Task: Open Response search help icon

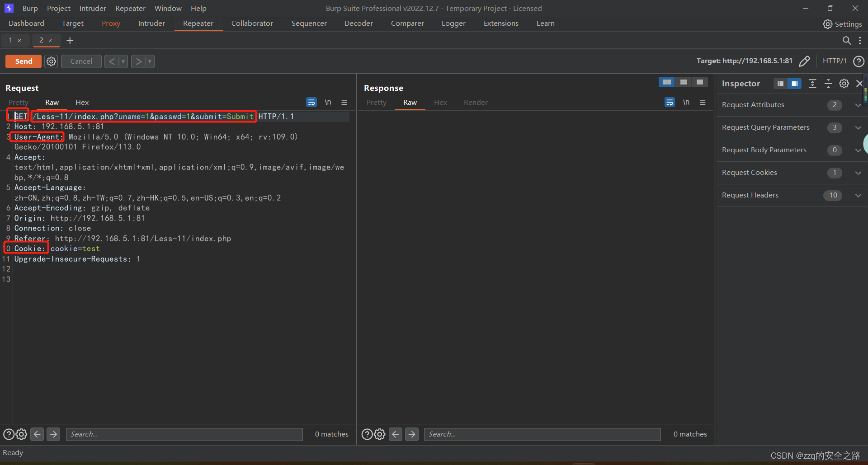Action: tap(367, 434)
